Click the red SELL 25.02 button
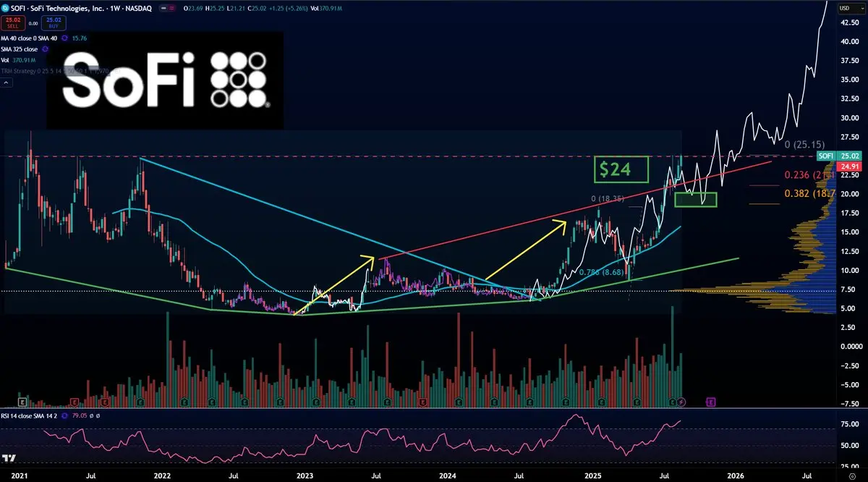The width and height of the screenshot is (868, 482). (13, 23)
